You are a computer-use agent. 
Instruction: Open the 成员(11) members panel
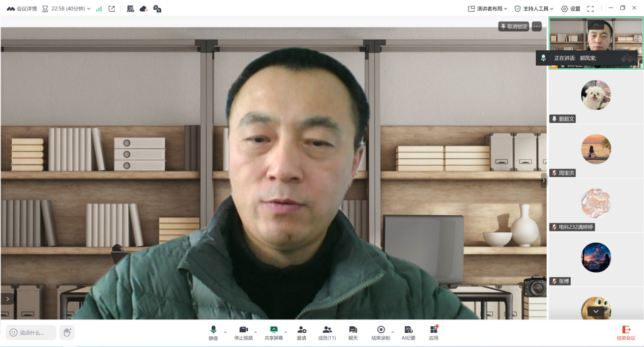point(327,332)
